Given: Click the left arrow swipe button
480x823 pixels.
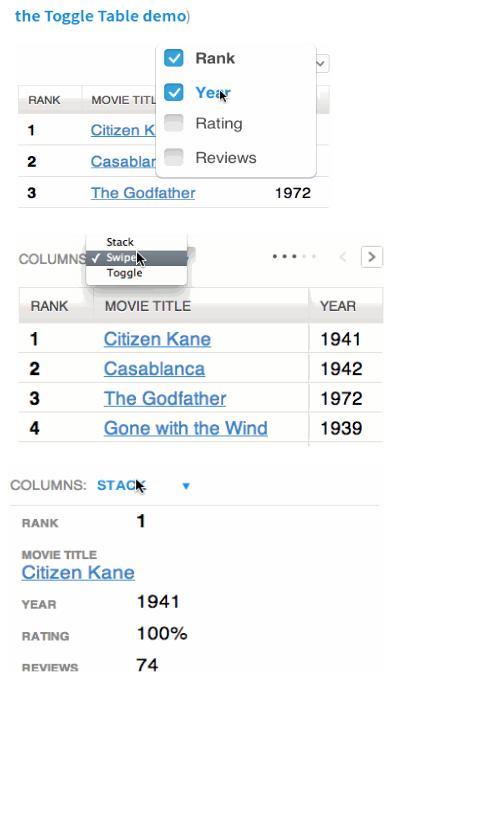Looking at the screenshot, I should click(344, 257).
